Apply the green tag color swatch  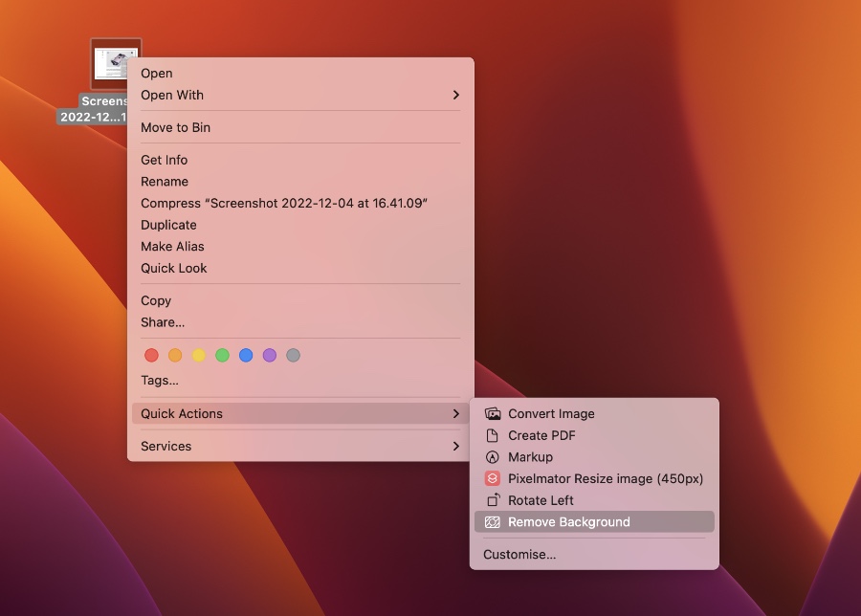(x=222, y=355)
